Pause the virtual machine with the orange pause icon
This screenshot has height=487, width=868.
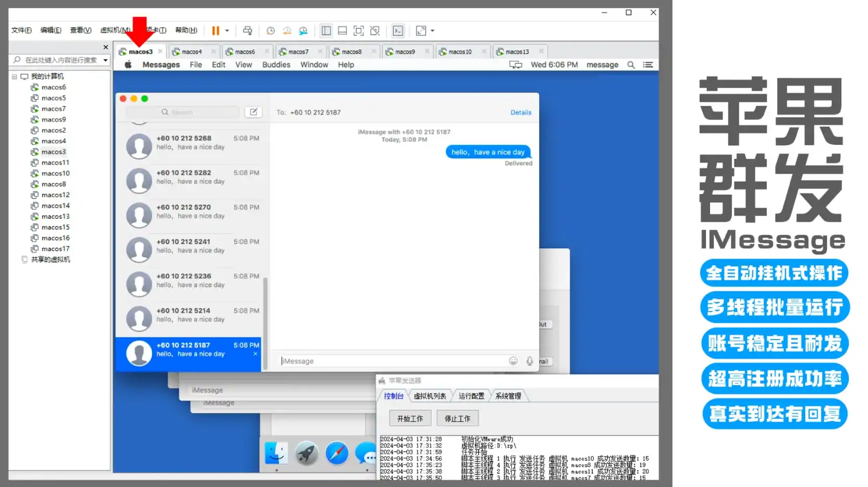pos(216,31)
